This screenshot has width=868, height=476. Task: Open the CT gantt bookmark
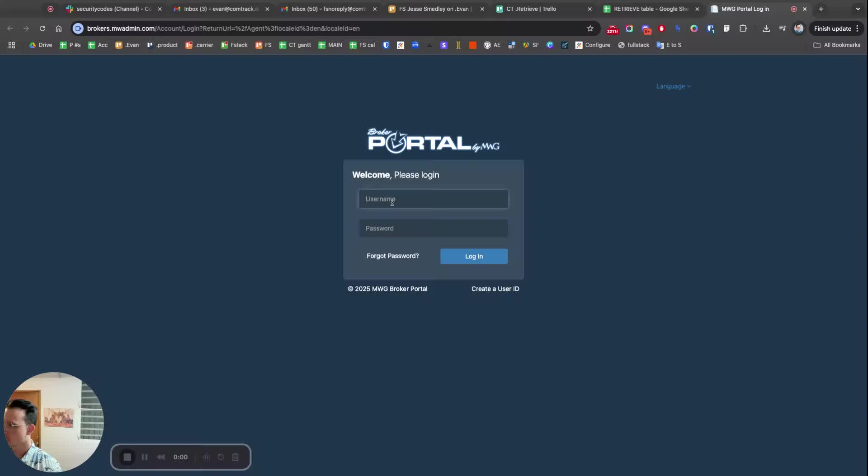pyautogui.click(x=295, y=45)
